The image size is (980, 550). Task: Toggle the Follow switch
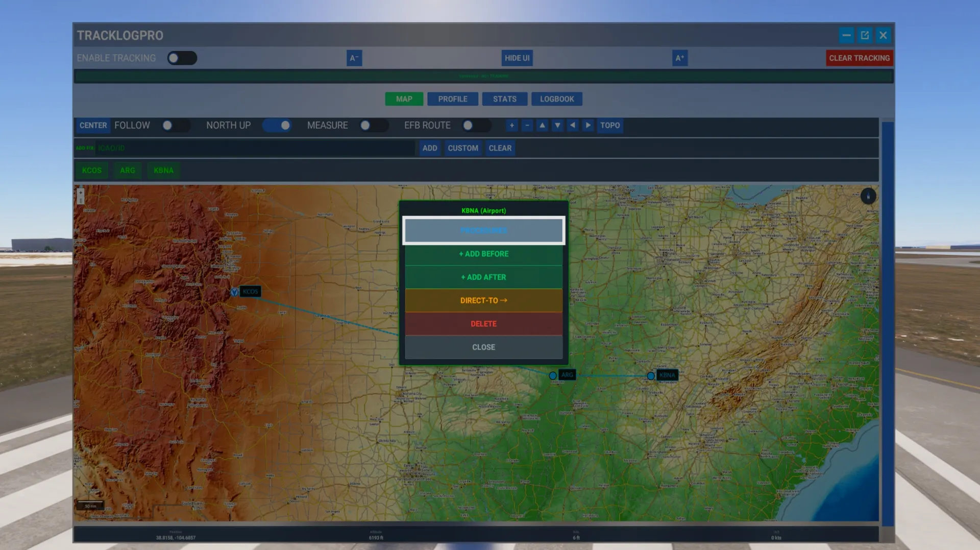175,125
